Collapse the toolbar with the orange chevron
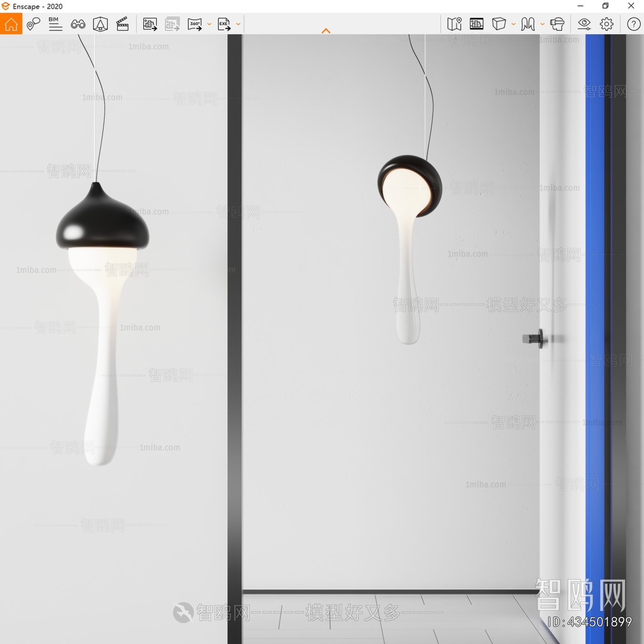 326,31
